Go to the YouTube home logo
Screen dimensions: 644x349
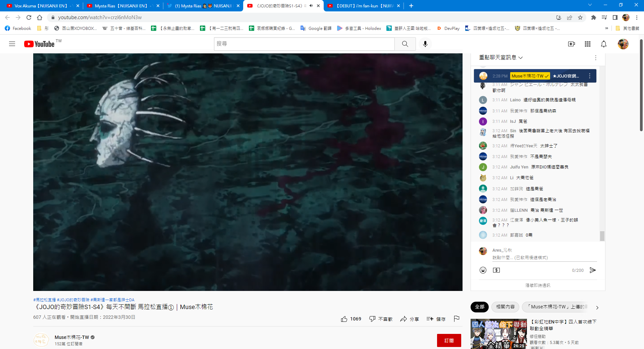[39, 44]
